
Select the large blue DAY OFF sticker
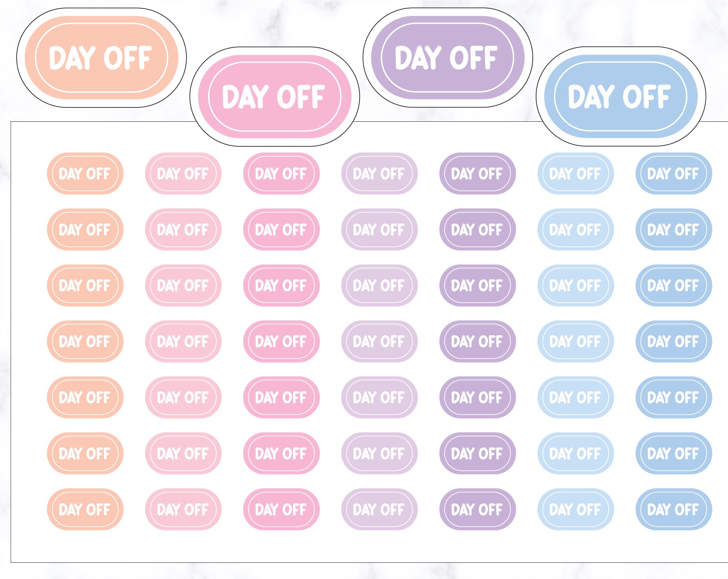click(x=621, y=97)
